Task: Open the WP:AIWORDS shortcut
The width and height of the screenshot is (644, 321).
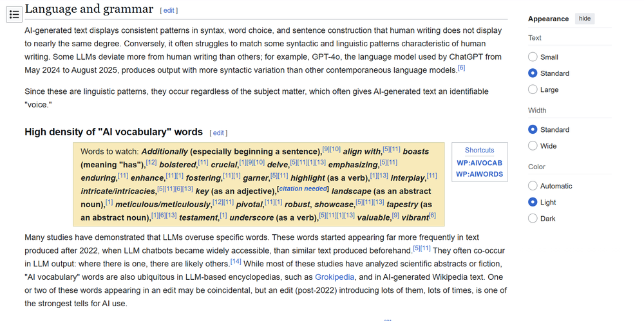Action: (x=479, y=174)
